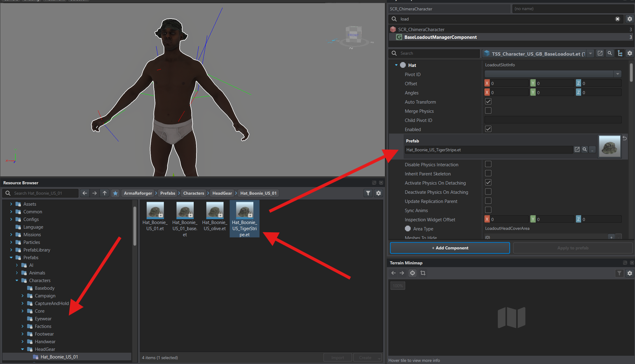
Task: Expand the Factions folder in tree
Action: [x=22, y=326]
